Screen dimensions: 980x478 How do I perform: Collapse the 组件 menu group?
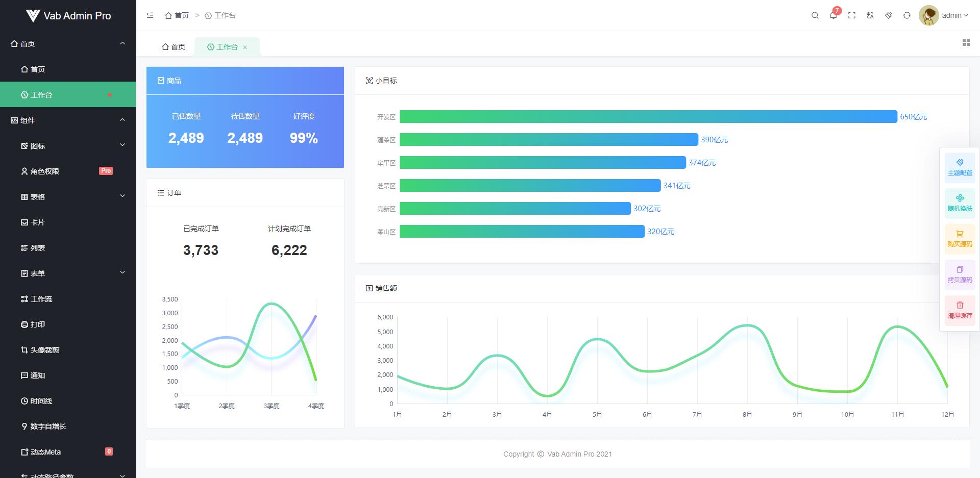[x=68, y=120]
